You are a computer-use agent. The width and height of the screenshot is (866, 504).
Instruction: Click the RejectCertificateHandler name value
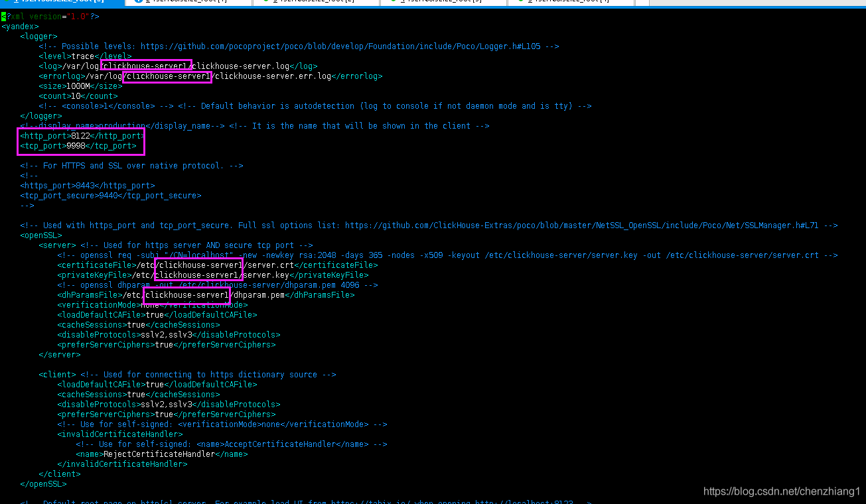[159, 454]
